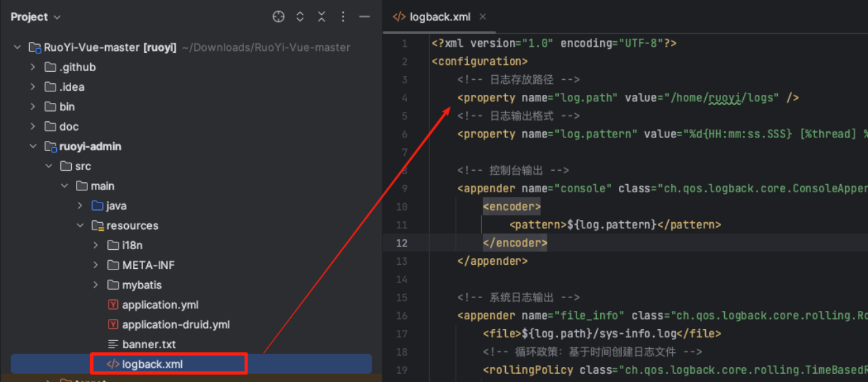Select logback.xml in the project tree
Screen dimensions: 868x382
(x=152, y=364)
